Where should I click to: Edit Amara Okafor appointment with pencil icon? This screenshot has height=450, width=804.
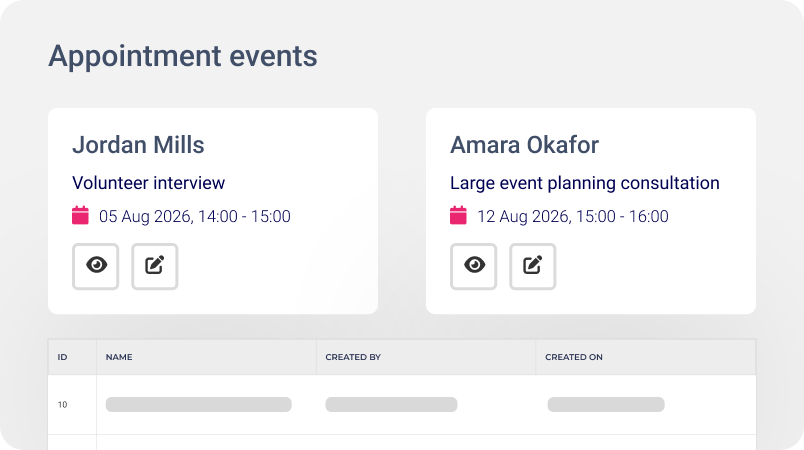pyautogui.click(x=533, y=267)
